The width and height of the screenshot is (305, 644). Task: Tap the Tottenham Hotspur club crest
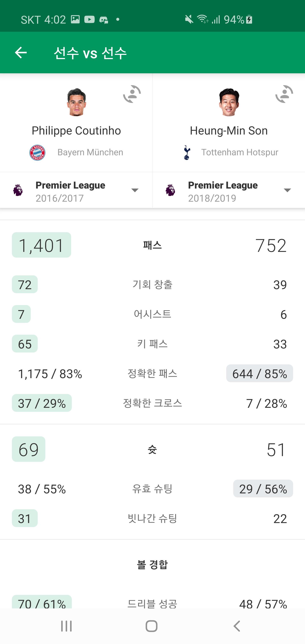coord(187,153)
